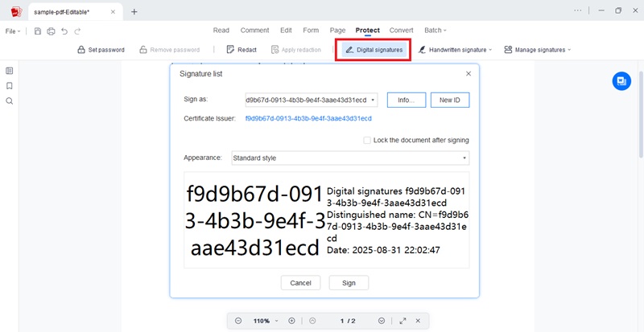This screenshot has width=644, height=332.
Task: Switch to the Comment tab
Action: point(254,31)
